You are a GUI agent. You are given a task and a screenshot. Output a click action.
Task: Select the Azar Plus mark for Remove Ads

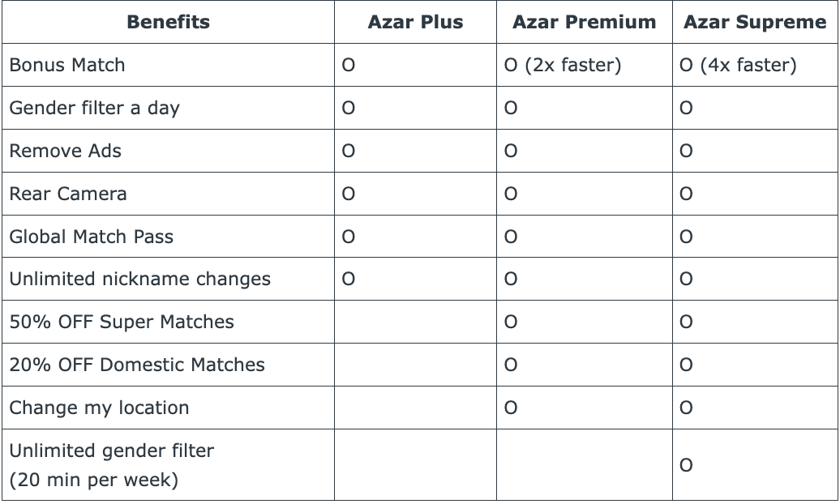pos(348,151)
